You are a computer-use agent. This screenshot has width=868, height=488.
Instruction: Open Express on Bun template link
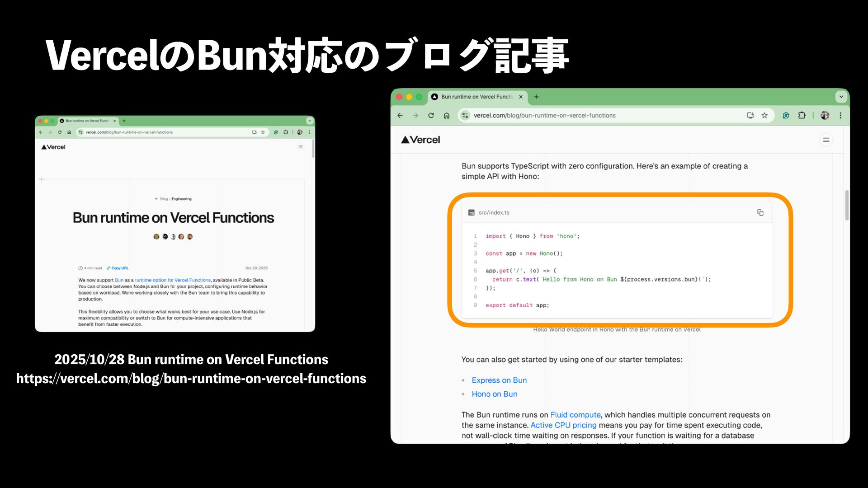[499, 380]
